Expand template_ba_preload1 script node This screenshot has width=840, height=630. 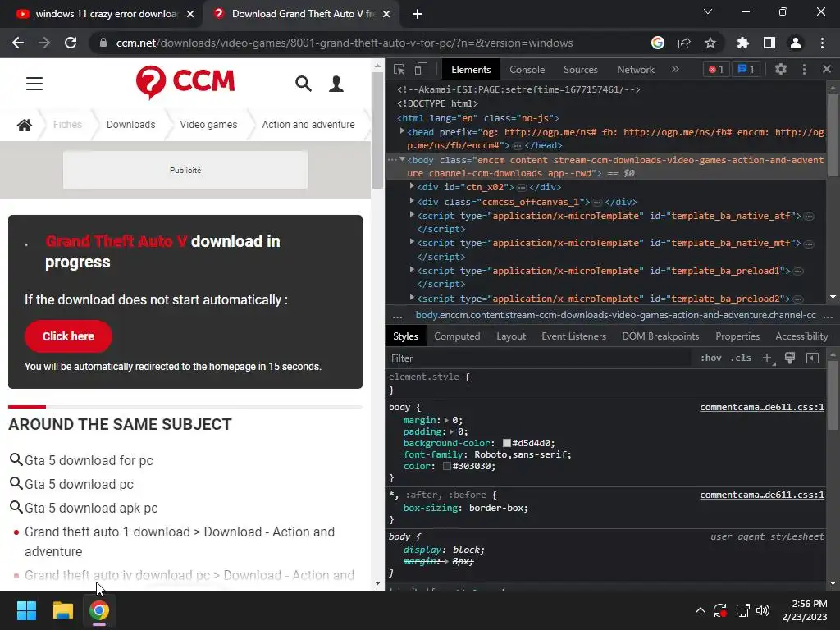(x=412, y=270)
